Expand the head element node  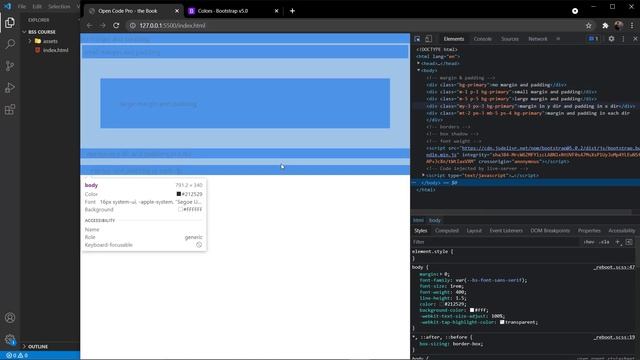tap(418, 63)
